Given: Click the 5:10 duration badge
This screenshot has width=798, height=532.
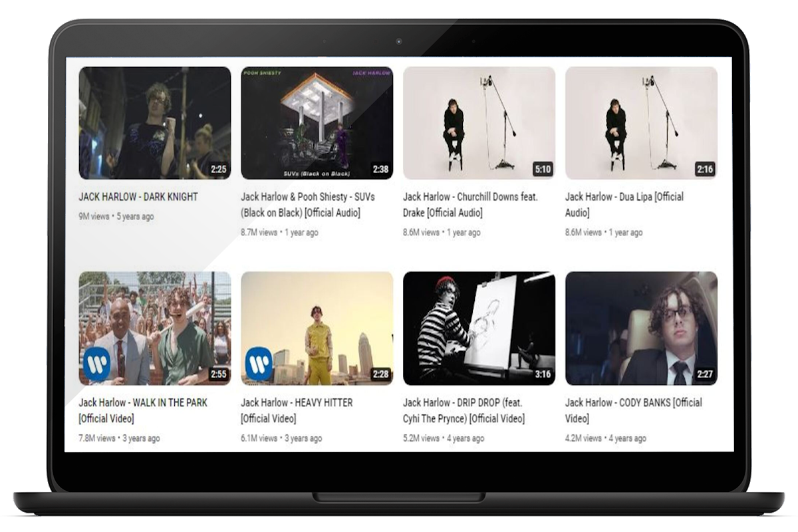Looking at the screenshot, I should (x=543, y=169).
